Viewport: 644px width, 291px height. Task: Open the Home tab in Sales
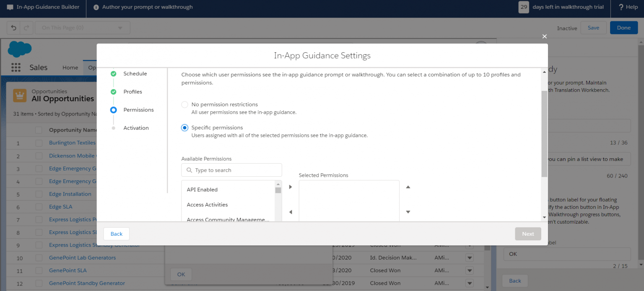coord(70,67)
